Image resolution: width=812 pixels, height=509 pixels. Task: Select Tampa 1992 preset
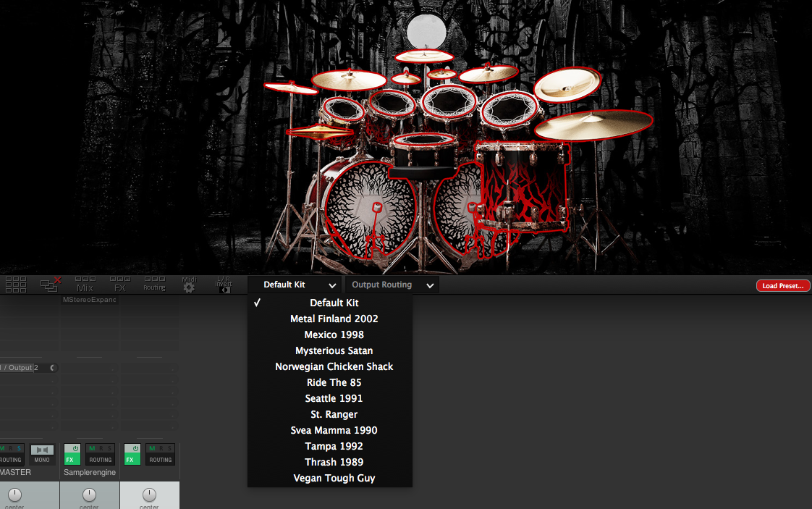coord(331,446)
